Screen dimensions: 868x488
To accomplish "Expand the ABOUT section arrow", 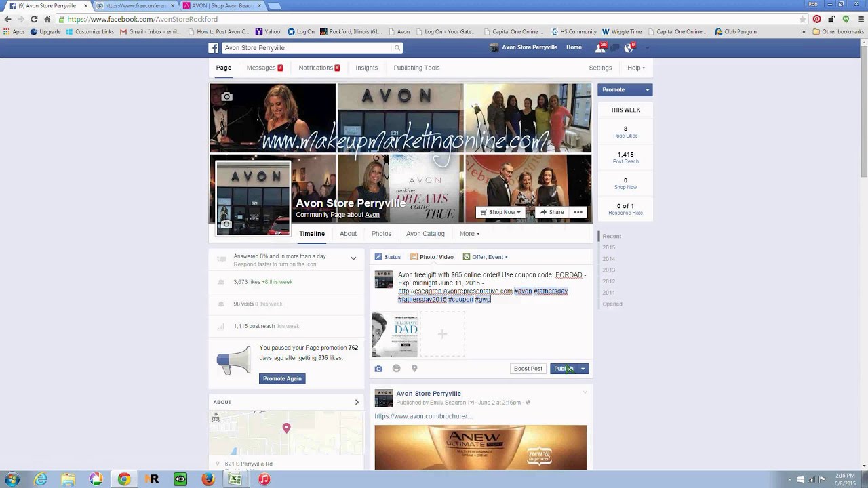I will coord(357,402).
